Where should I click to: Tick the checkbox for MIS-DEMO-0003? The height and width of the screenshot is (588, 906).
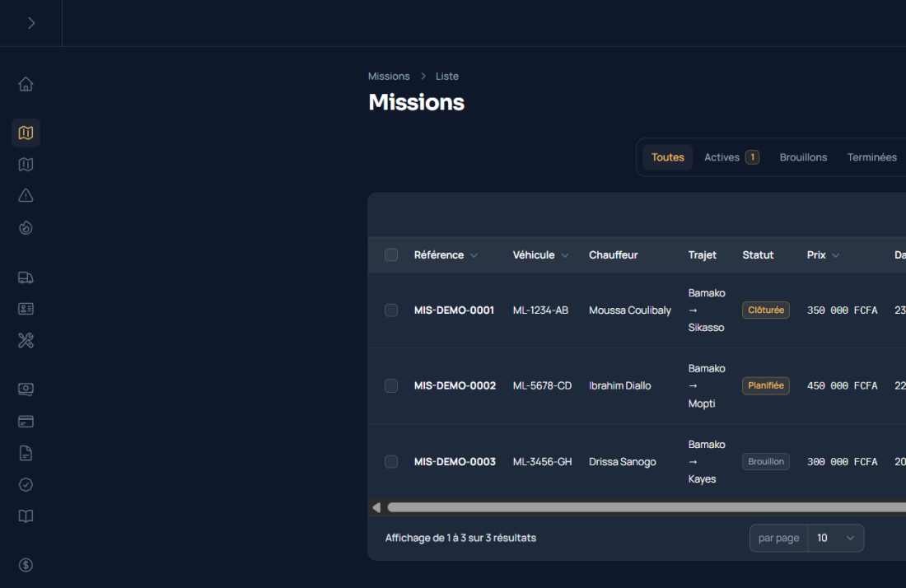tap(391, 461)
